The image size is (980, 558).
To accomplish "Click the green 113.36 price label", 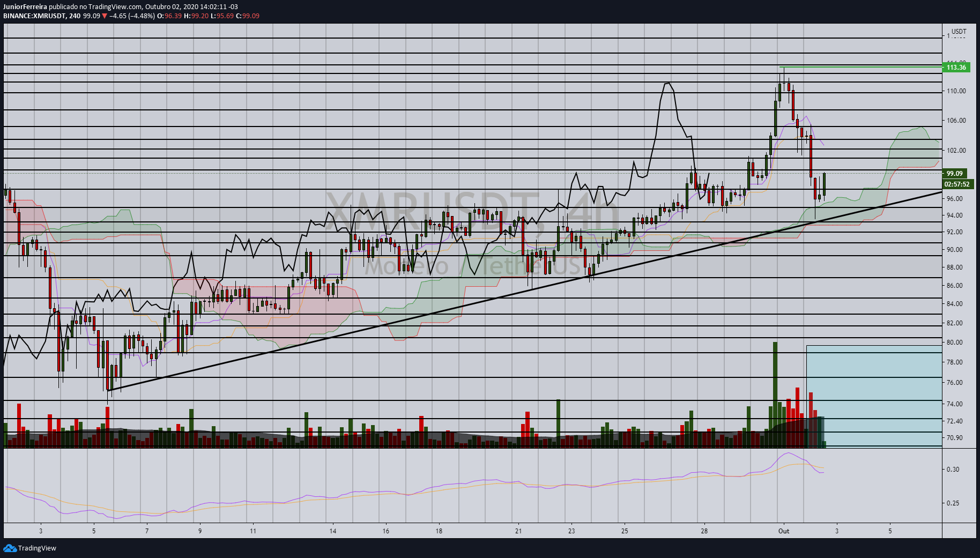I will (956, 67).
